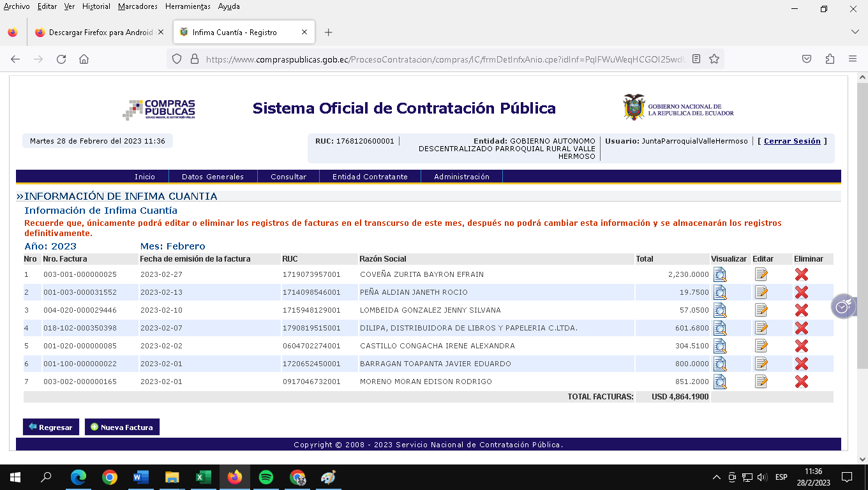Delete BARRAGAN TOAPANTA JAVIER EDUARDO invoice

click(x=801, y=364)
